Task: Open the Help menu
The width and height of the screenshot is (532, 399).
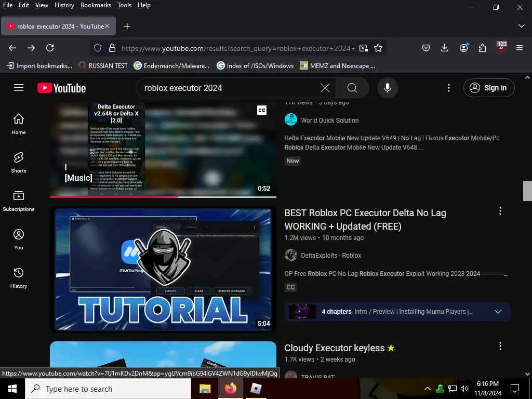Action: click(x=144, y=5)
